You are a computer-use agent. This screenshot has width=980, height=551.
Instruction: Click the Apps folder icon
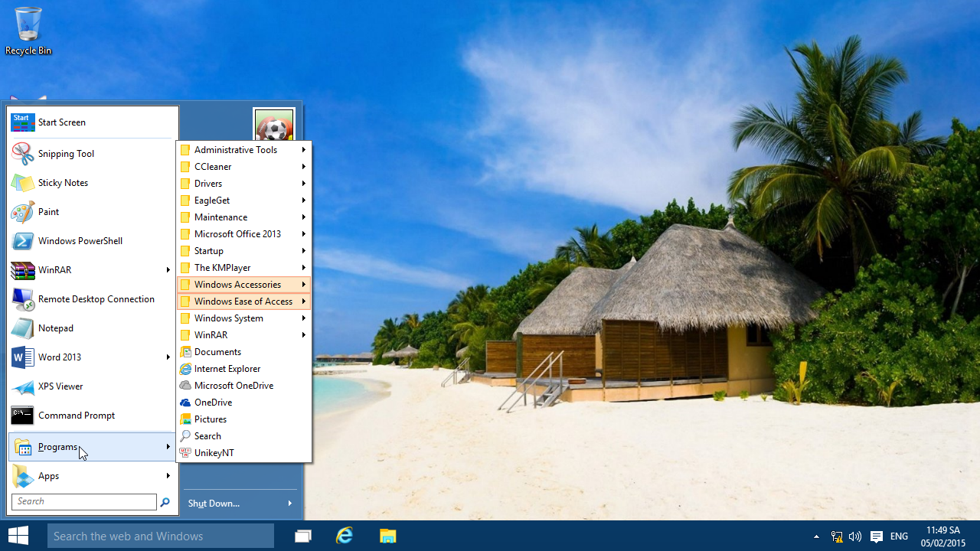click(22, 476)
